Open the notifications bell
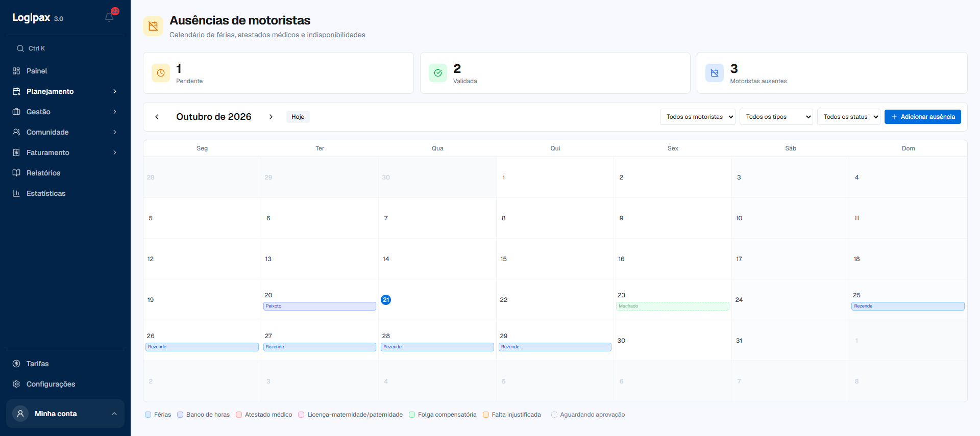 pyautogui.click(x=109, y=17)
